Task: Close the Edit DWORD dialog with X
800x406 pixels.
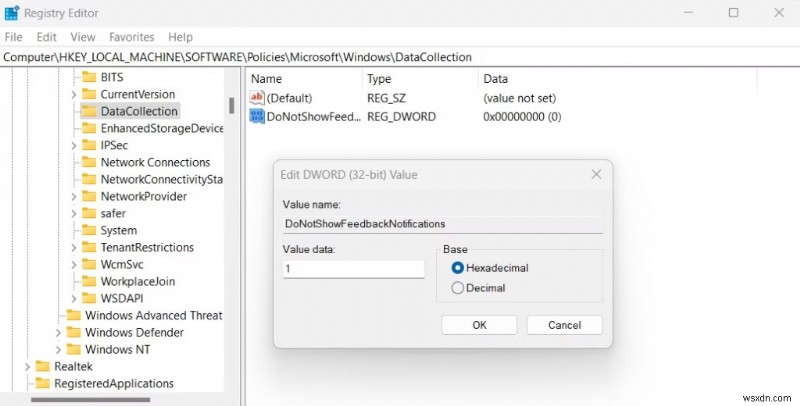Action: point(596,174)
